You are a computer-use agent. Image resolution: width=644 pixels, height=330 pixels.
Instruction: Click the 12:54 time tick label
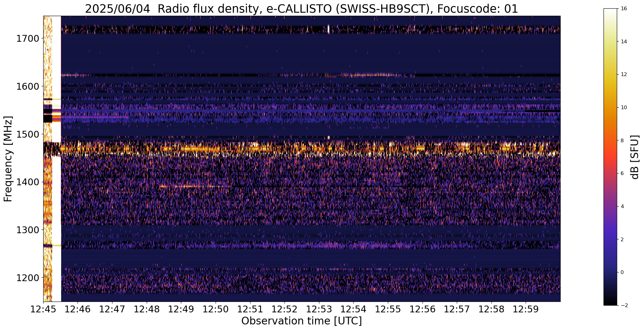click(354, 309)
